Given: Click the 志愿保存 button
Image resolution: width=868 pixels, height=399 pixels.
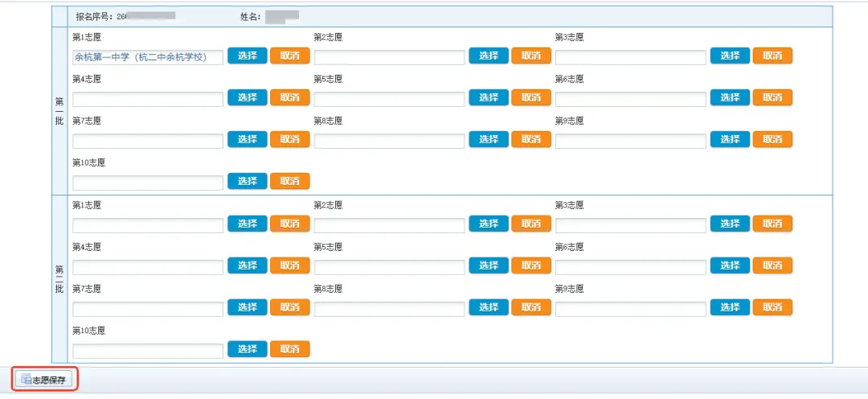Looking at the screenshot, I should [43, 380].
